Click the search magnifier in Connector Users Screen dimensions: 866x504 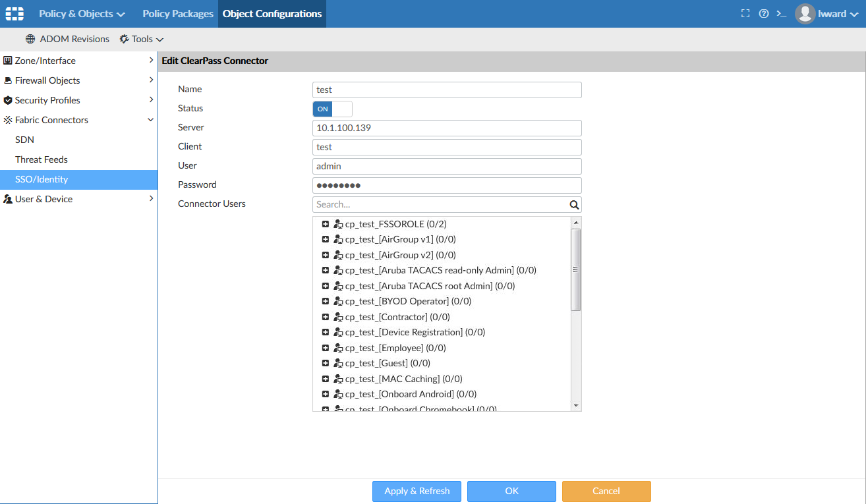tap(574, 204)
